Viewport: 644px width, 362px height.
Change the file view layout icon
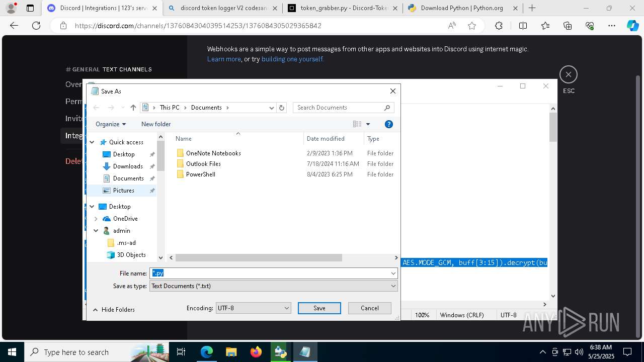coord(357,124)
